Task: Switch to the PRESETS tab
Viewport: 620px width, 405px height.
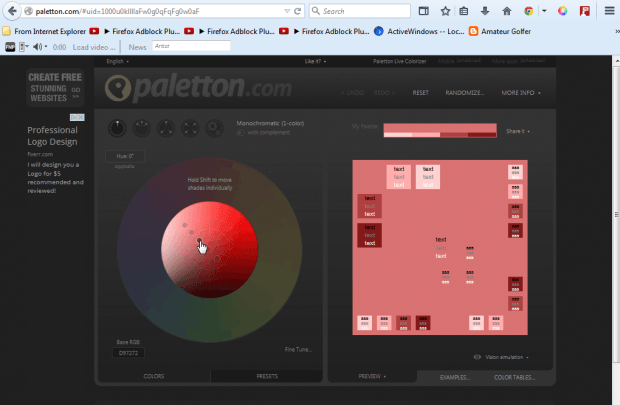Action: tap(267, 376)
